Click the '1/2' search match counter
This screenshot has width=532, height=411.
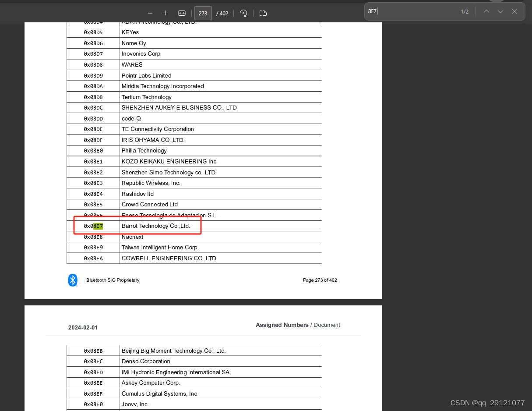click(x=465, y=12)
